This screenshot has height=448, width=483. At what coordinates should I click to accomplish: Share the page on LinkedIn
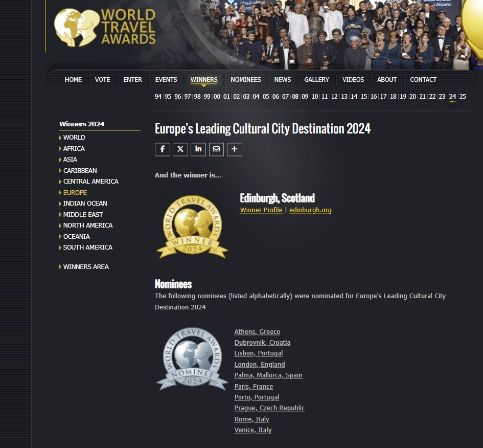pyautogui.click(x=198, y=149)
